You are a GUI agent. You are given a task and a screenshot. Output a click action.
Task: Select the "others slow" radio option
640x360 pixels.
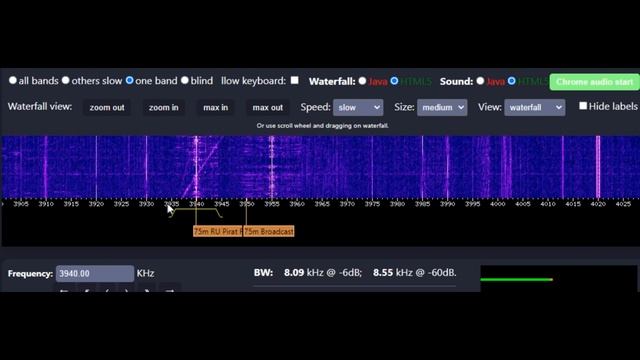(x=66, y=80)
